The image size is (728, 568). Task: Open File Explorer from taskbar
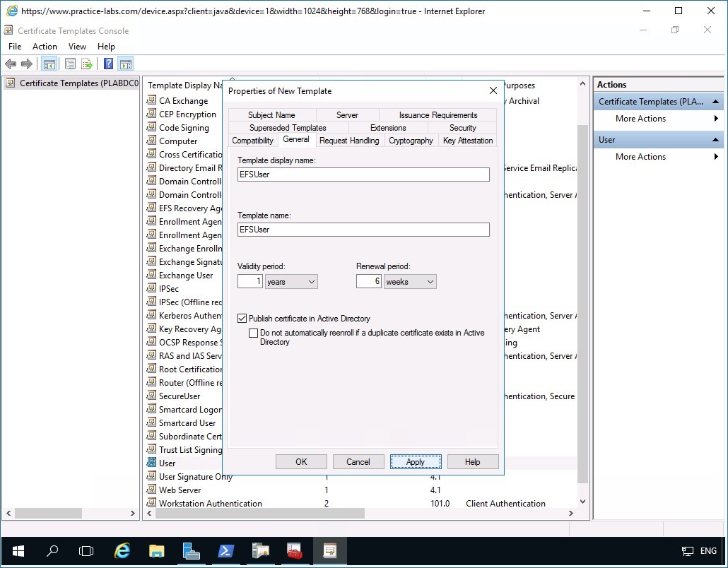pyautogui.click(x=156, y=551)
